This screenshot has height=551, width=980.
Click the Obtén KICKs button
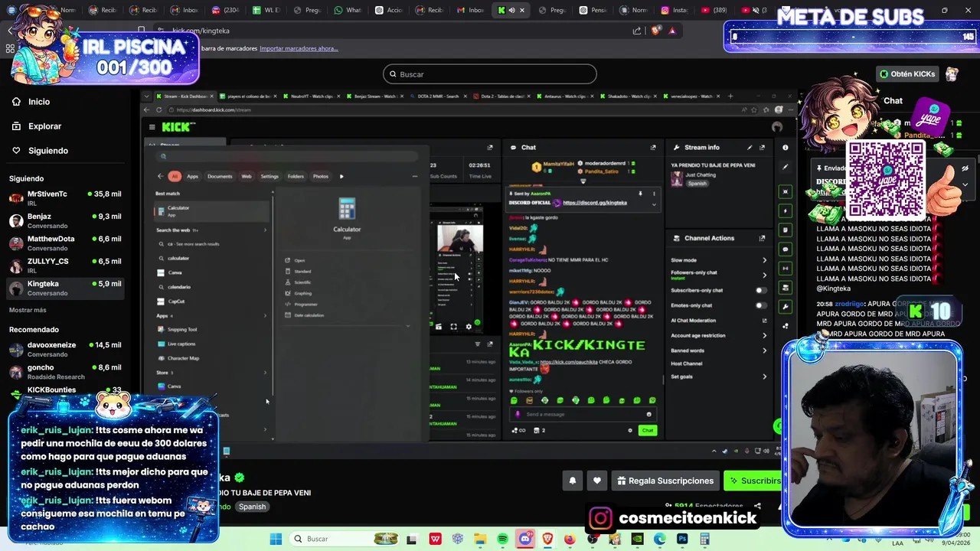click(907, 74)
